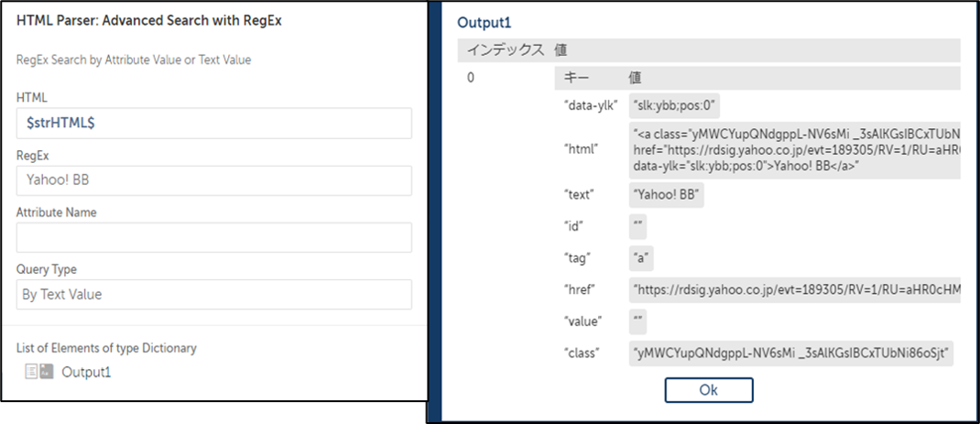Click the empty value entry box

coord(637,321)
